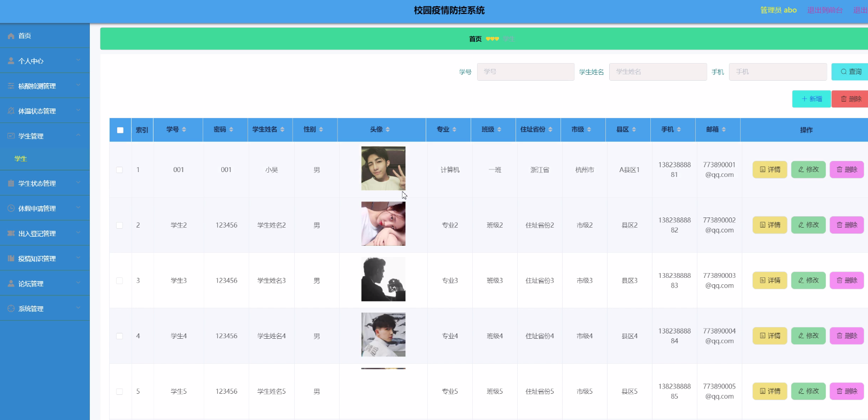868x420 pixels.
Task: Sort table by 学号 column arrows
Action: 184,130
